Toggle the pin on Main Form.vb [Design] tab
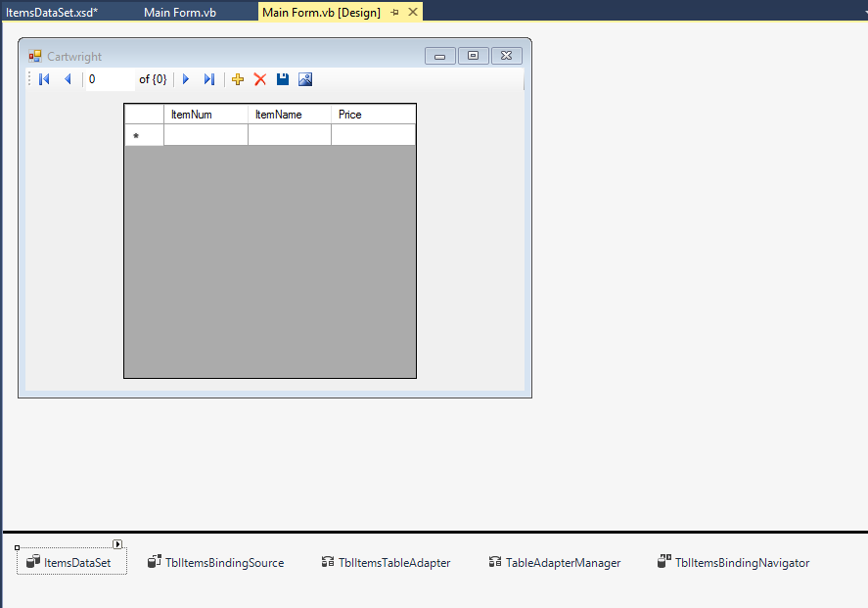 tap(395, 13)
